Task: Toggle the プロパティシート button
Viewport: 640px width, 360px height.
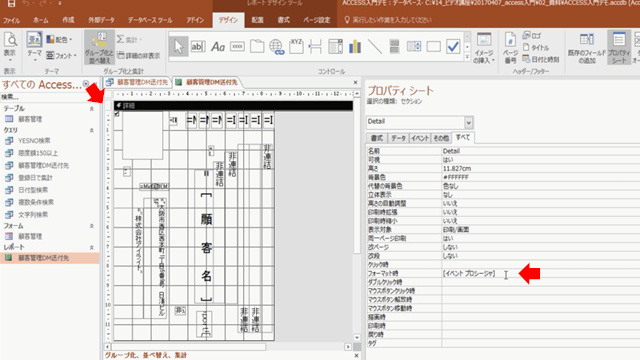Action: (x=619, y=48)
